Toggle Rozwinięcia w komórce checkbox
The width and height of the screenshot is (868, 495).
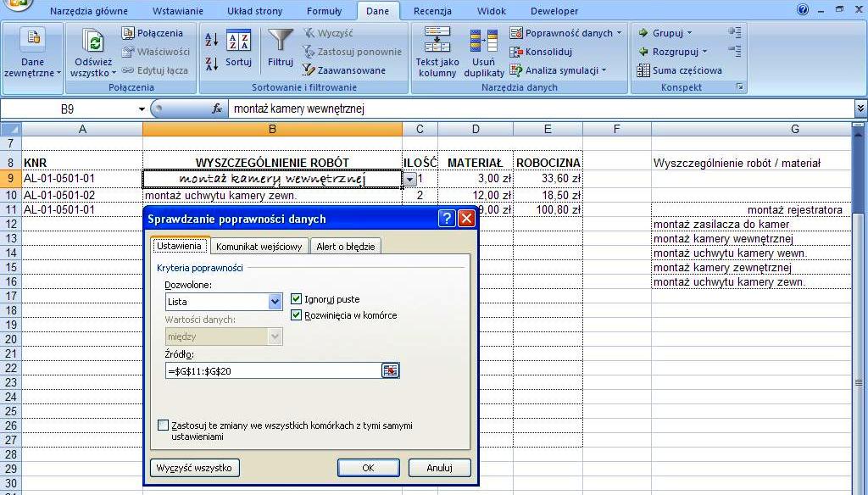click(x=296, y=315)
